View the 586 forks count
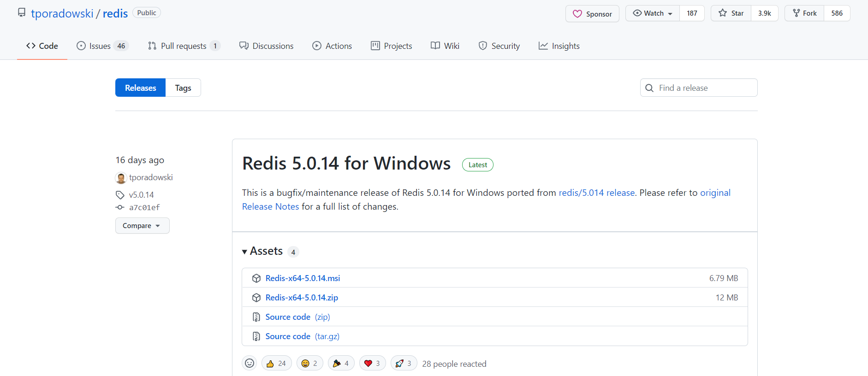 point(837,13)
